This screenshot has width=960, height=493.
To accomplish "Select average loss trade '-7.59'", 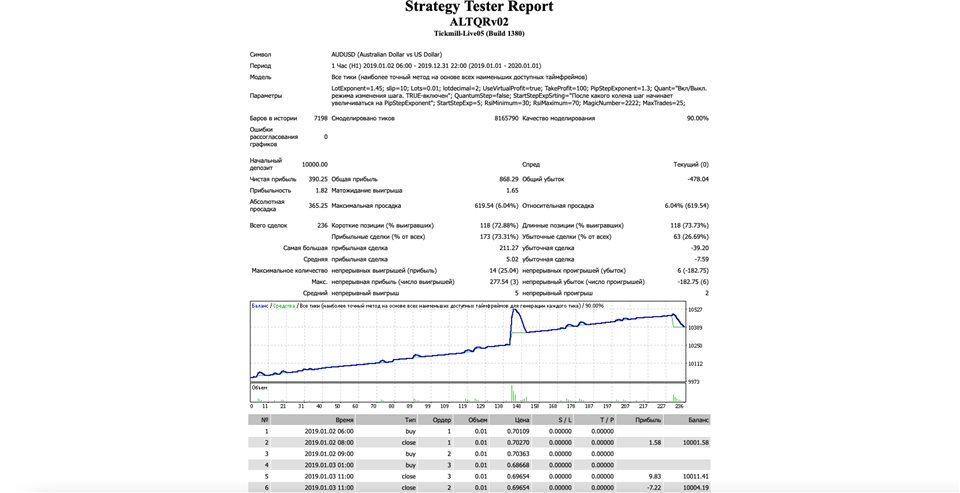I will 702,260.
